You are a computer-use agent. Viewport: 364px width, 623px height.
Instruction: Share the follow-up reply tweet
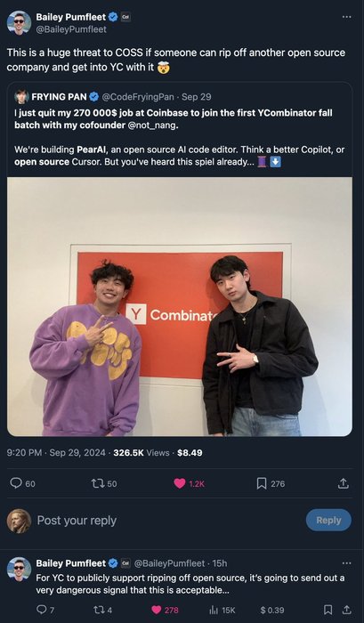click(x=346, y=610)
